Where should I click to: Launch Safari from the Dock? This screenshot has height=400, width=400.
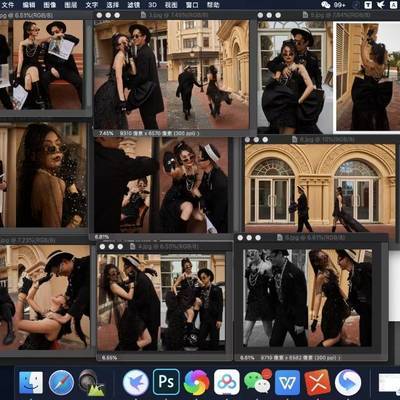click(61, 383)
